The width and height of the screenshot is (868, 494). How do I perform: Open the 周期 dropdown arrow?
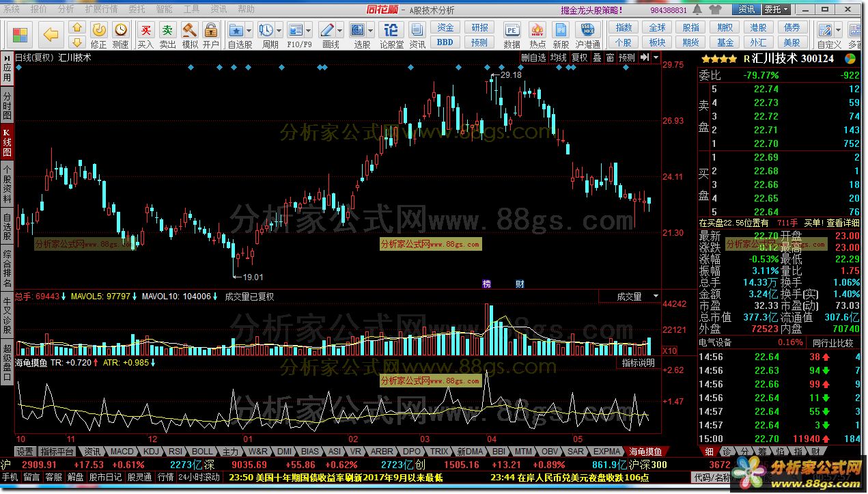[278, 31]
